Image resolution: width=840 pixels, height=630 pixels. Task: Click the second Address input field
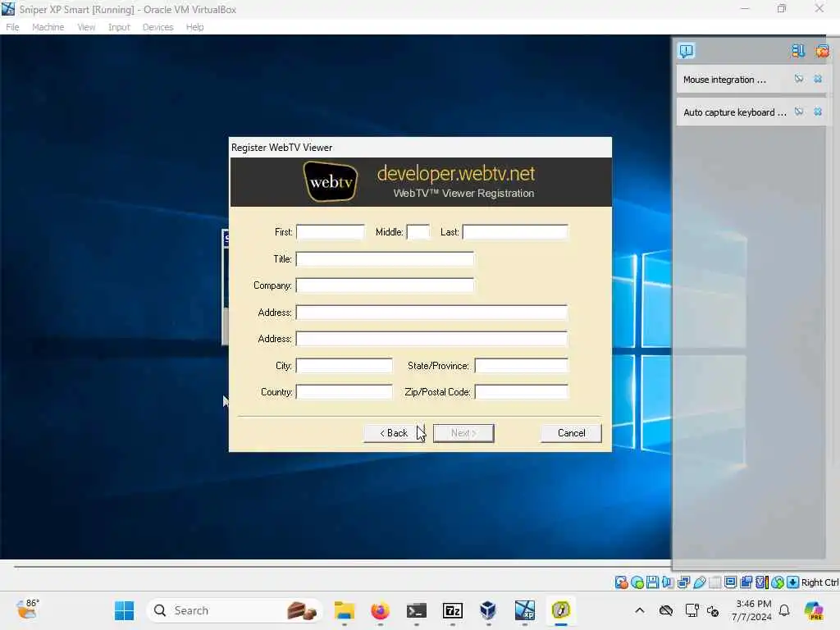click(431, 339)
